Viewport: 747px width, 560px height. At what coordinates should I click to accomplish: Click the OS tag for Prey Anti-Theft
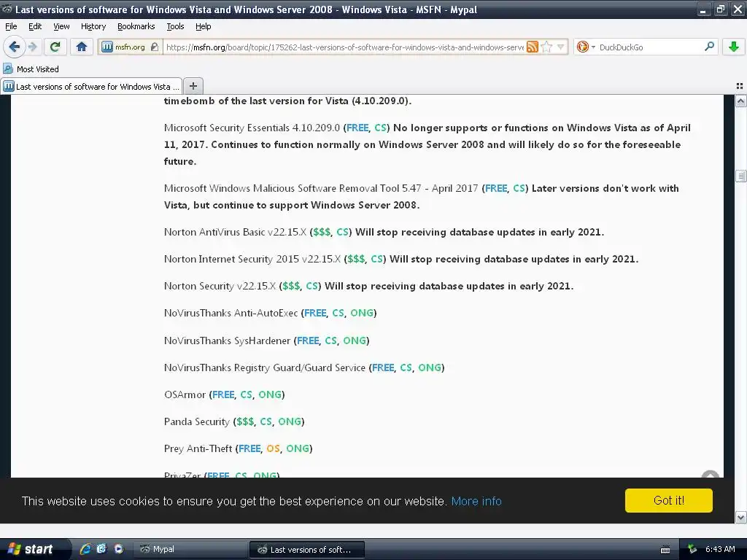[x=273, y=448]
